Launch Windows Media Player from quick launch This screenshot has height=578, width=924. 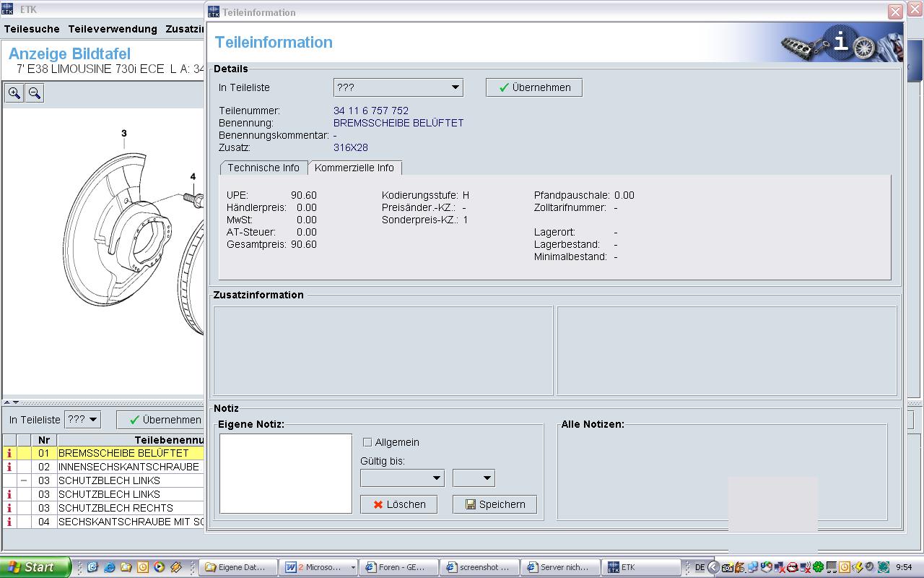tap(159, 567)
